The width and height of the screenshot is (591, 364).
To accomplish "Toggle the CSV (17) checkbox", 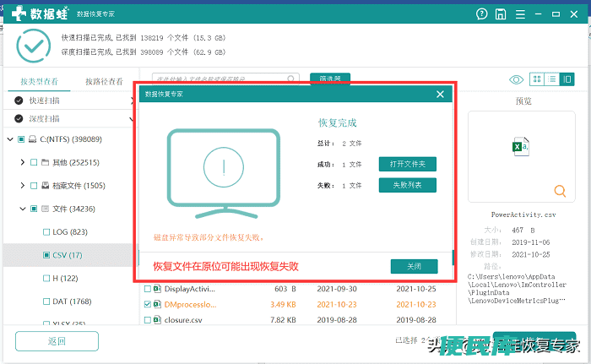I will pos(46,255).
